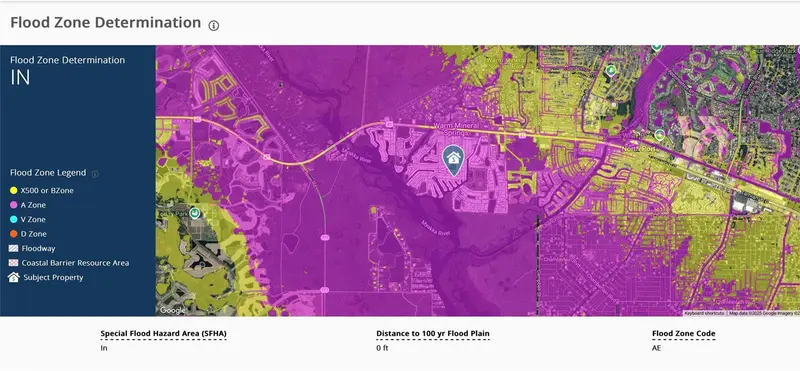The height and width of the screenshot is (371, 800).
Task: Click the magenta A Zone swatch
Action: [14, 205]
